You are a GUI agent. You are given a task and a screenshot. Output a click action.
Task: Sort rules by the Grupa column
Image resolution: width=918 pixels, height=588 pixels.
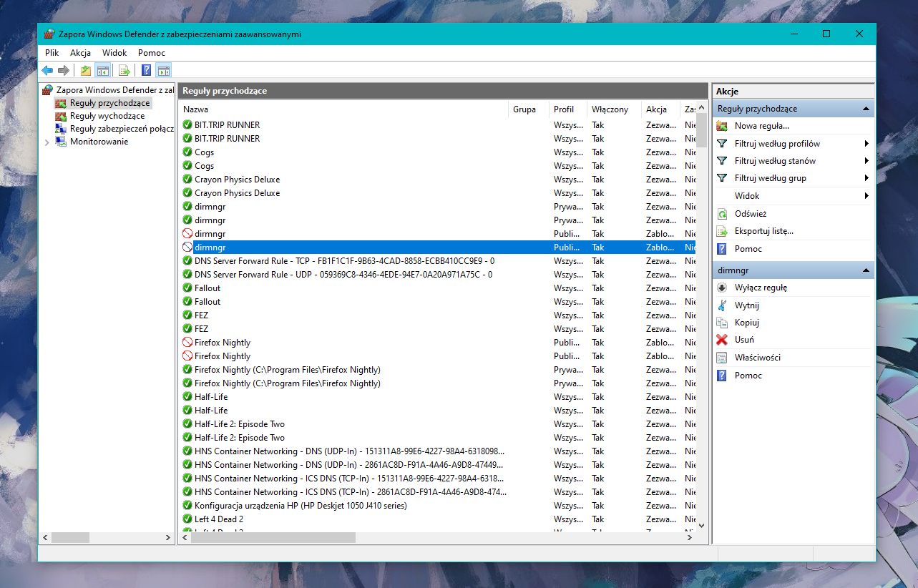(528, 109)
